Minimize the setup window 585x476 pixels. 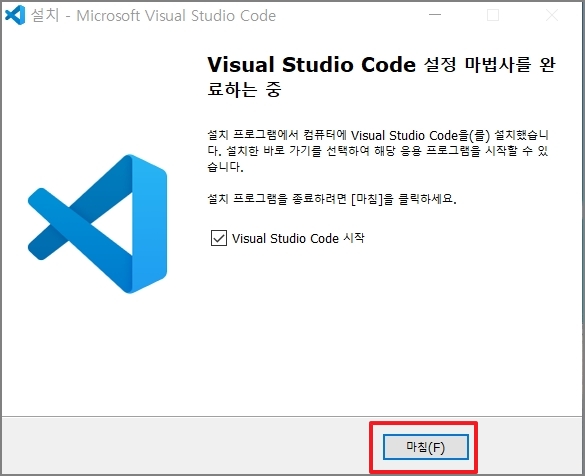[435, 15]
